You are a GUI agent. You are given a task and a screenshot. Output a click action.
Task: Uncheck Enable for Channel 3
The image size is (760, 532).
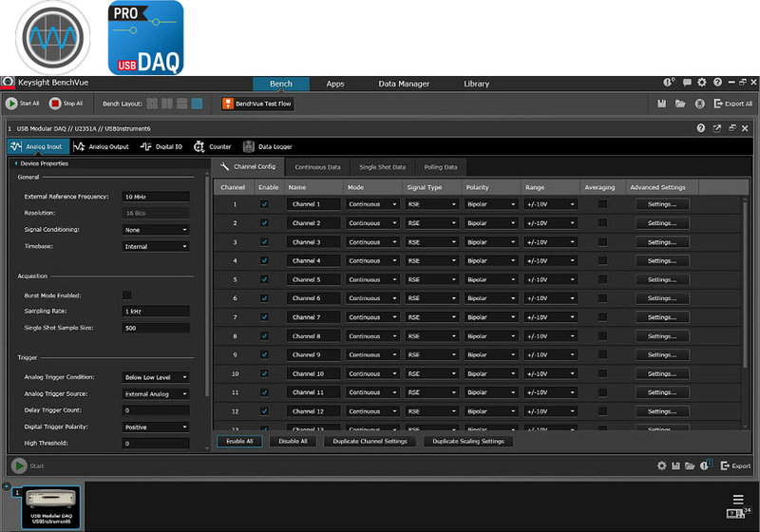tap(264, 241)
